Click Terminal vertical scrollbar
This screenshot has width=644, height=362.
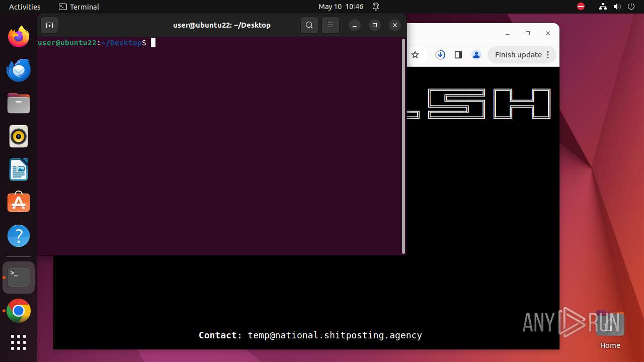click(404, 146)
